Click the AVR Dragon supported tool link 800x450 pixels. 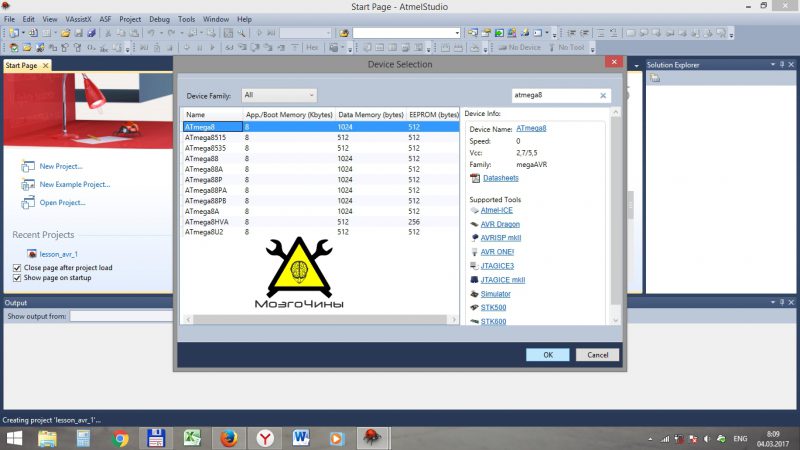point(500,224)
